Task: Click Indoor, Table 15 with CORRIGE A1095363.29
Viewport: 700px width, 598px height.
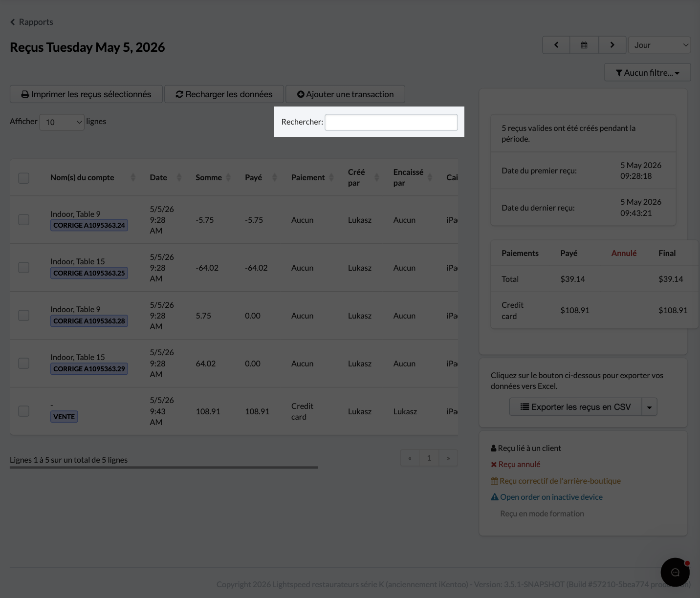Action: pos(77,357)
